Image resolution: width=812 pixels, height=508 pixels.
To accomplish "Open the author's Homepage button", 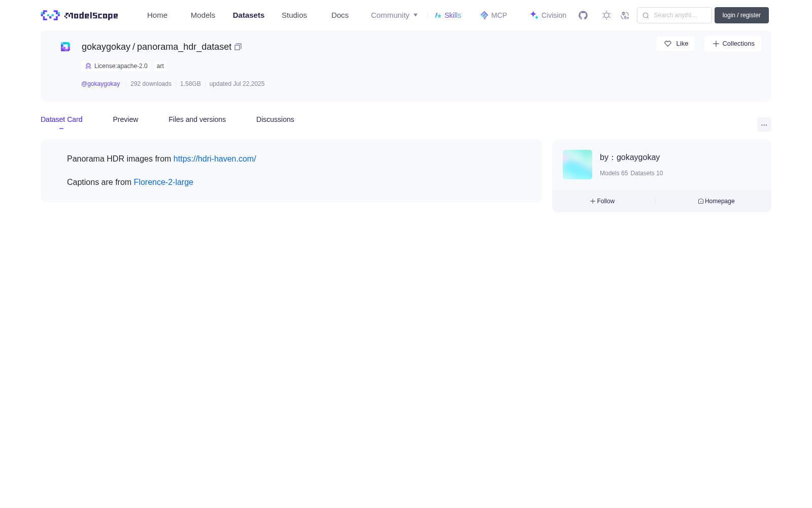I will [716, 201].
